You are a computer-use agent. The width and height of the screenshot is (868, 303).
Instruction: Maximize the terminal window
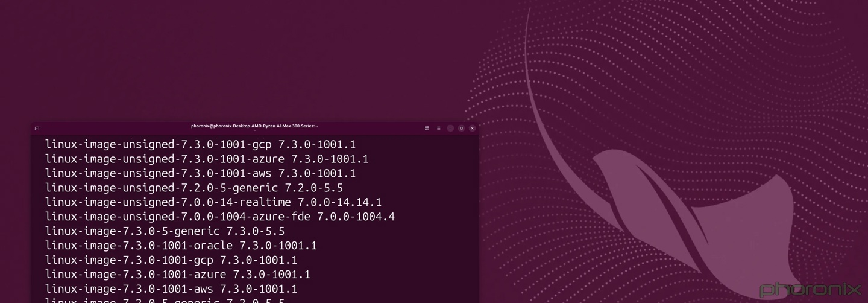click(x=461, y=128)
